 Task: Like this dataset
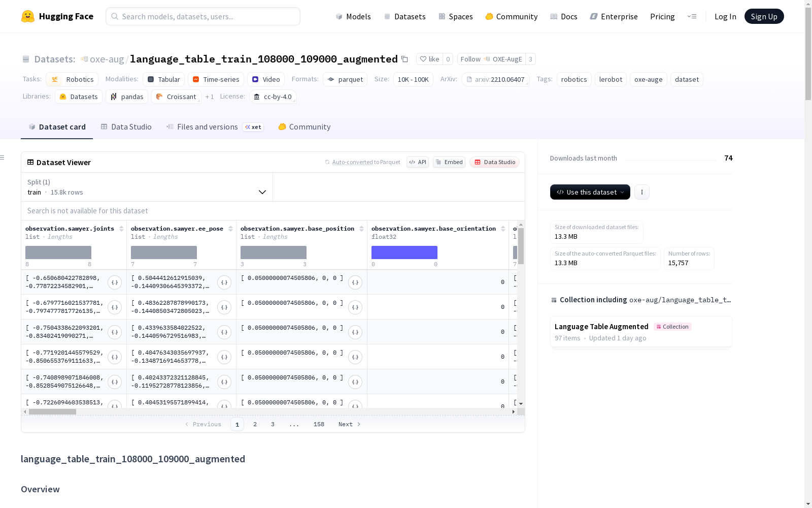[429, 59]
